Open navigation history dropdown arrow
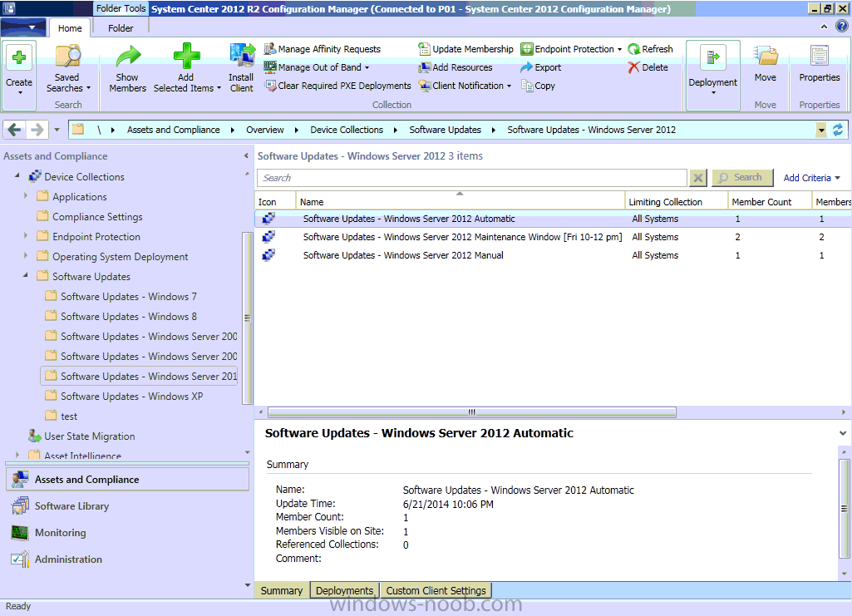The image size is (852, 616). click(x=57, y=130)
